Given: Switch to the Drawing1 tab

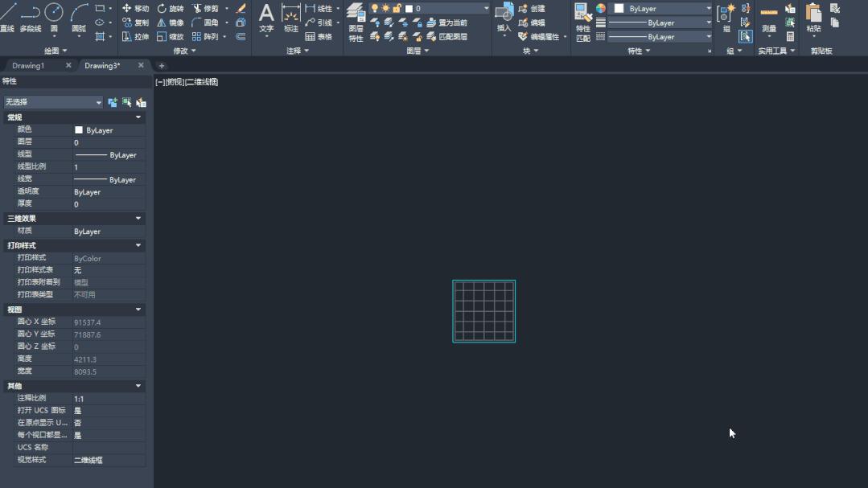Looking at the screenshot, I should point(28,65).
